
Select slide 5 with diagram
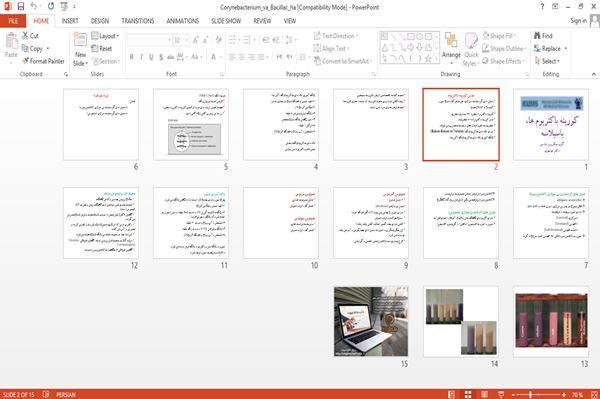click(x=191, y=125)
